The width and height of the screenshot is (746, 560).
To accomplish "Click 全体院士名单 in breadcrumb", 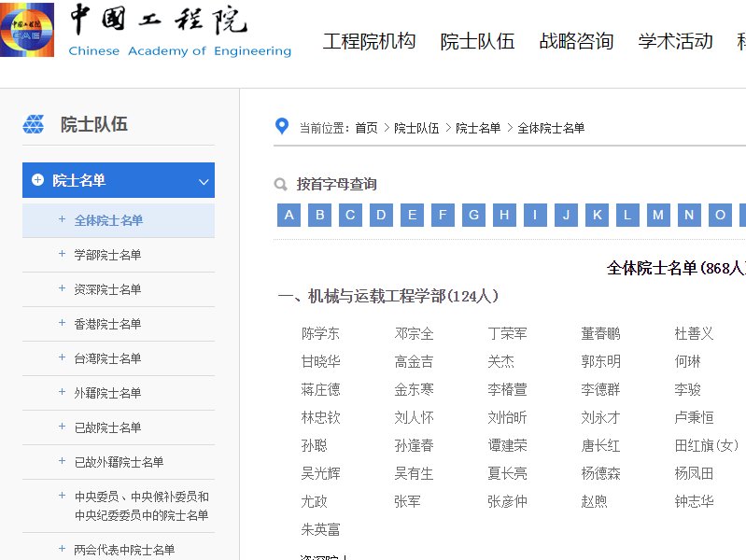I will click(551, 128).
